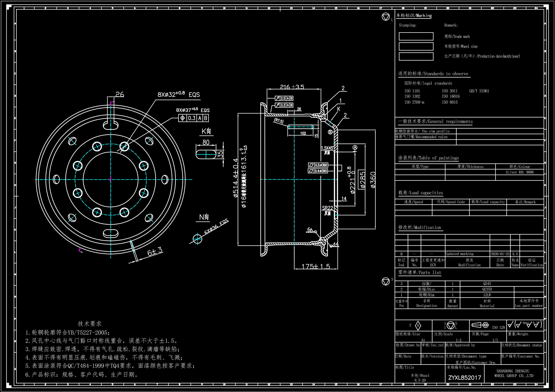Image resolution: width=555 pixels, height=392 pixels.
Task: Click datum B circle marker in section view
Action: click(330, 132)
